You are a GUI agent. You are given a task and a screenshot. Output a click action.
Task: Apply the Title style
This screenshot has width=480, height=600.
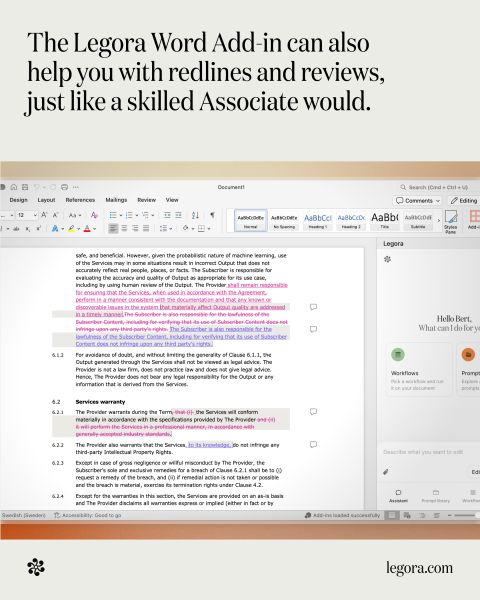(385, 221)
